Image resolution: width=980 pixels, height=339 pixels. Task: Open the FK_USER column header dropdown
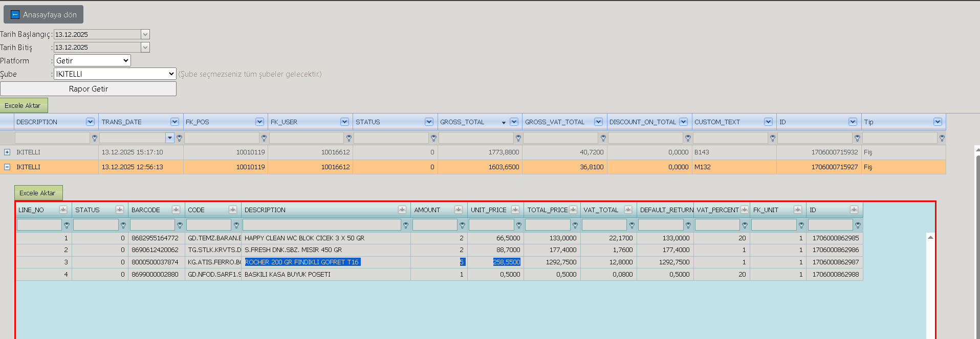point(344,122)
